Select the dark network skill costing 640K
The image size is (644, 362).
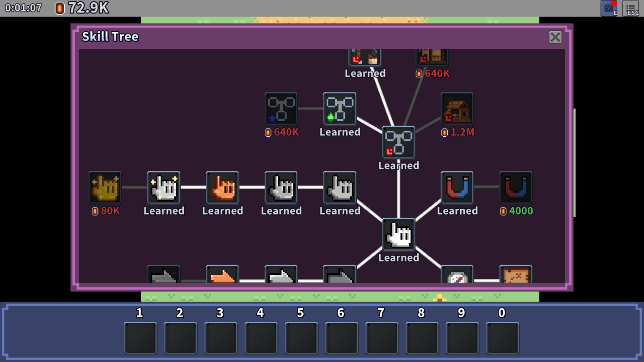[x=281, y=109]
